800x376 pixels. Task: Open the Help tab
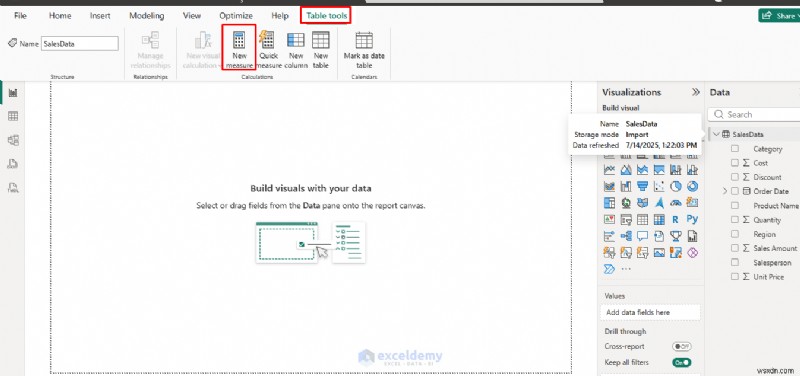tap(280, 16)
